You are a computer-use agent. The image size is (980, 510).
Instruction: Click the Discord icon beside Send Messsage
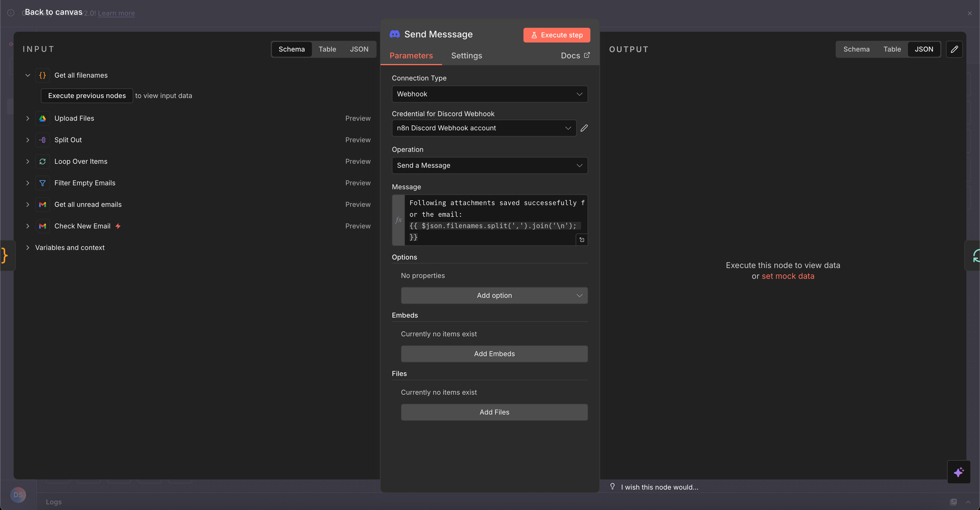pos(394,34)
